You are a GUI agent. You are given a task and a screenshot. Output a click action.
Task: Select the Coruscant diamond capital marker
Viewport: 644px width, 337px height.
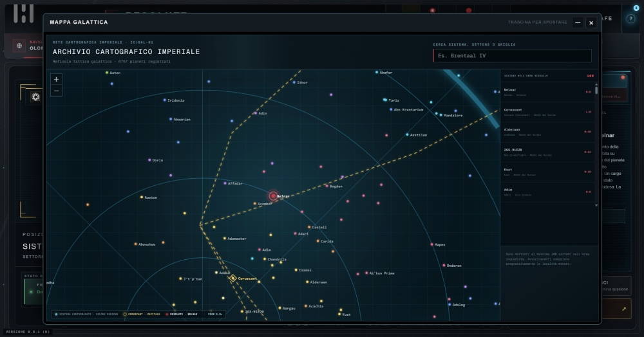[233, 278]
